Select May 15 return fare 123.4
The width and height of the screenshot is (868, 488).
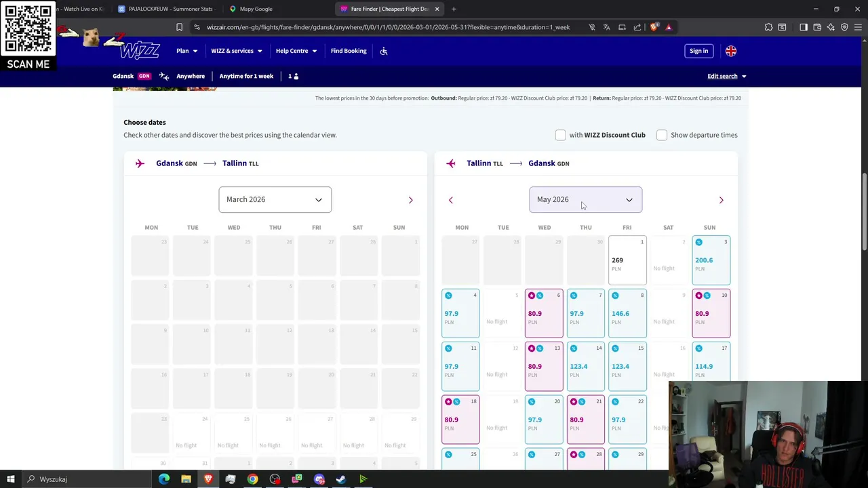[627, 367]
